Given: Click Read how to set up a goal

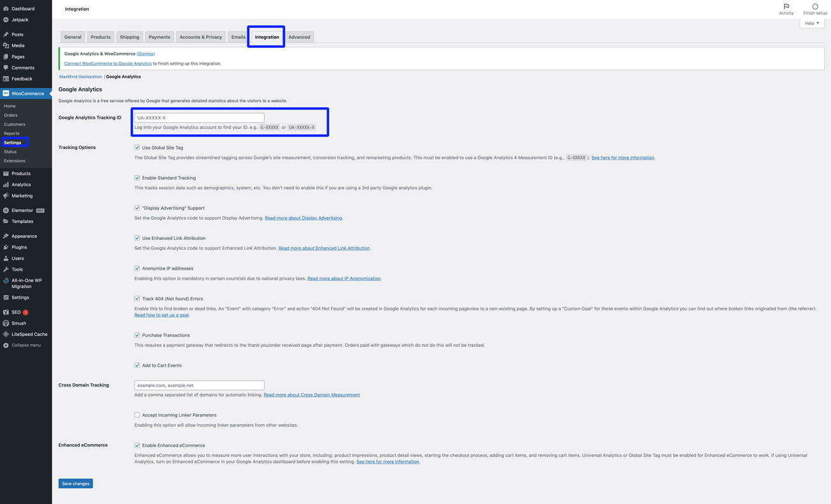Looking at the screenshot, I should click(x=161, y=315).
